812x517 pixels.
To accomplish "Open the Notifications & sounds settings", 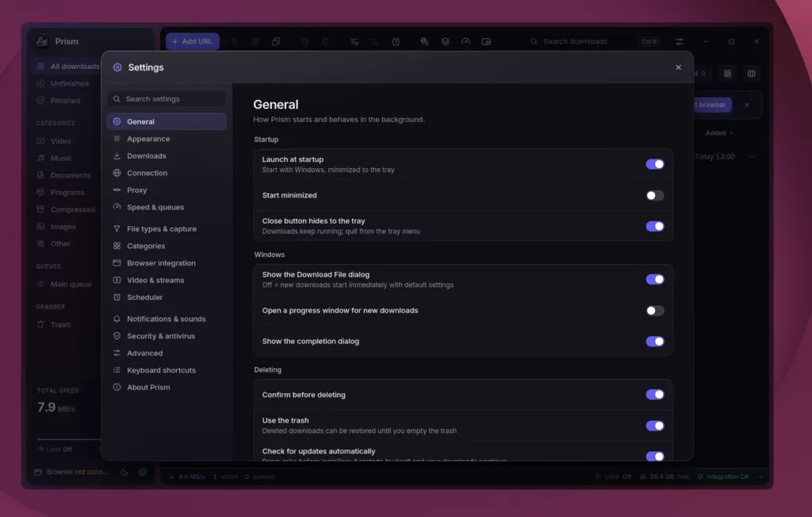I will coord(167,319).
